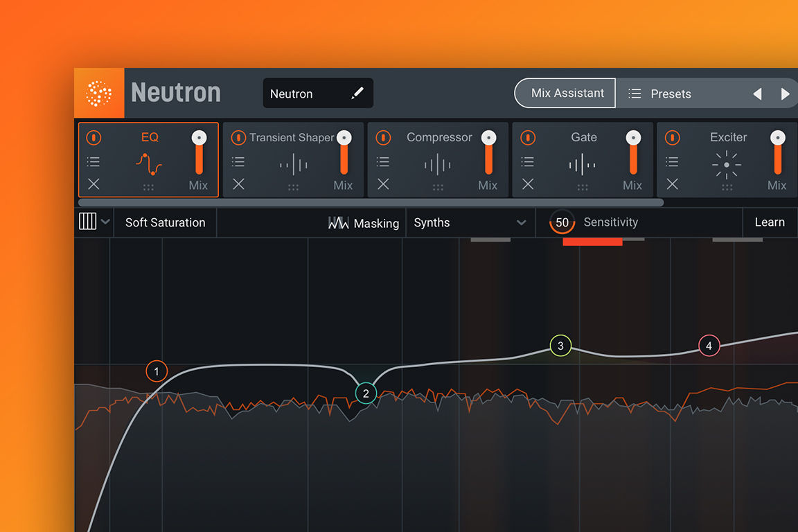Toggle Transient Shaper module power
The width and height of the screenshot is (798, 532).
coord(238,137)
